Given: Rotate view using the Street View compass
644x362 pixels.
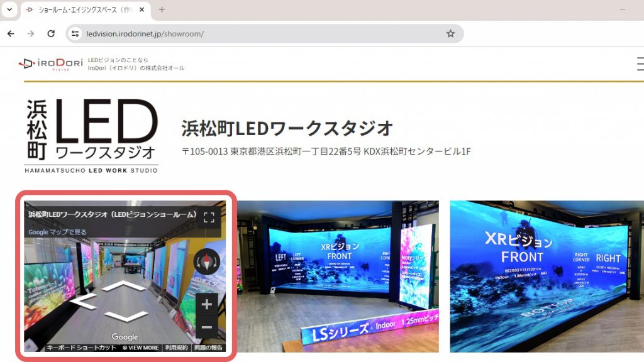Looking at the screenshot, I should pyautogui.click(x=206, y=262).
